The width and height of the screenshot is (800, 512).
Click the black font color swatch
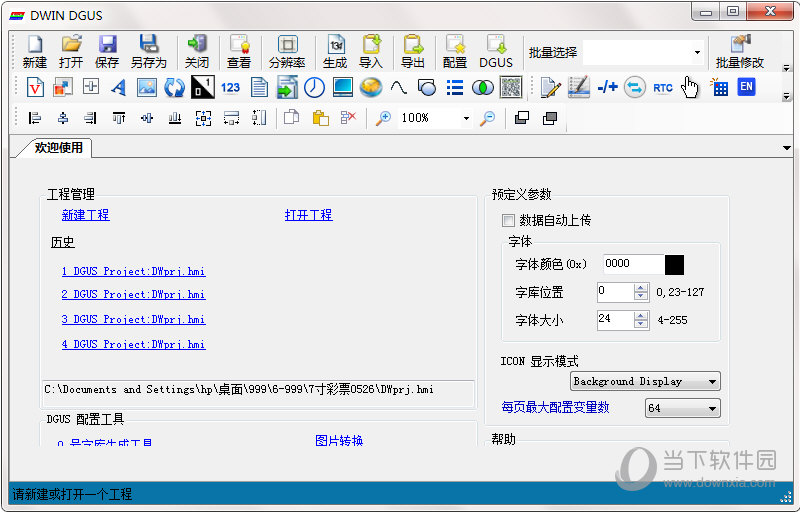click(x=674, y=265)
